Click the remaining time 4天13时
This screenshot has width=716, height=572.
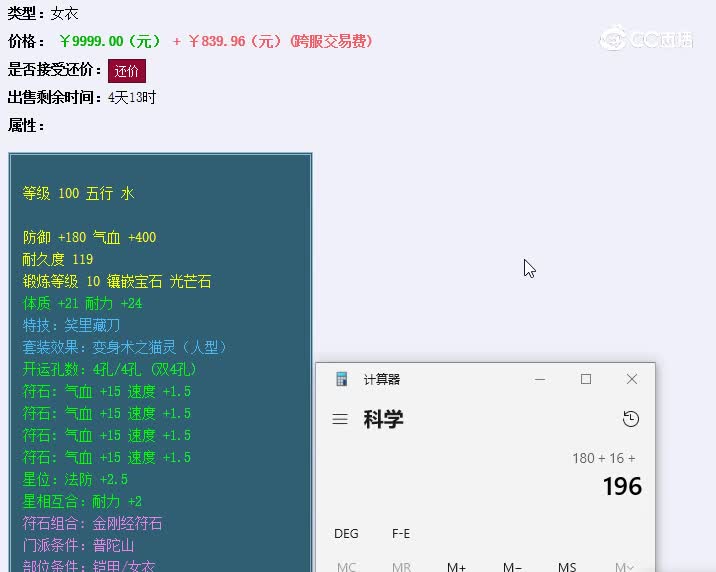[x=132, y=97]
